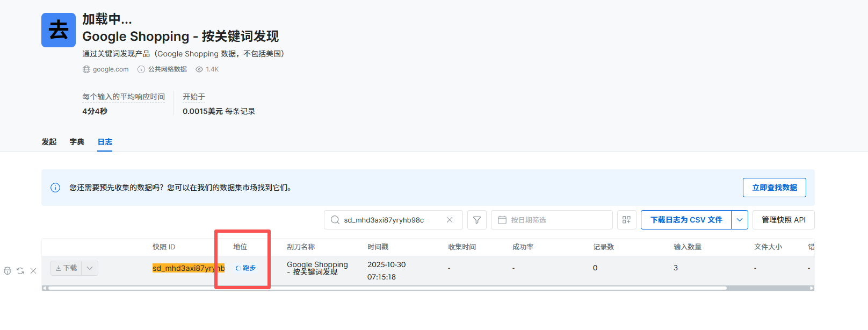This screenshot has width=868, height=330.
Task: Click the scrollbar left arrow
Action: 44,288
